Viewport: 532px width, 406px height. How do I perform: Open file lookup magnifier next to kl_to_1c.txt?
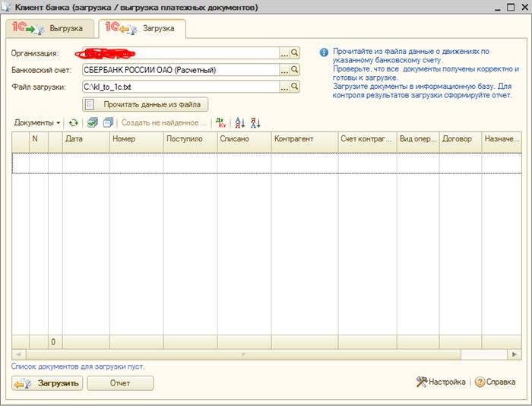click(295, 87)
